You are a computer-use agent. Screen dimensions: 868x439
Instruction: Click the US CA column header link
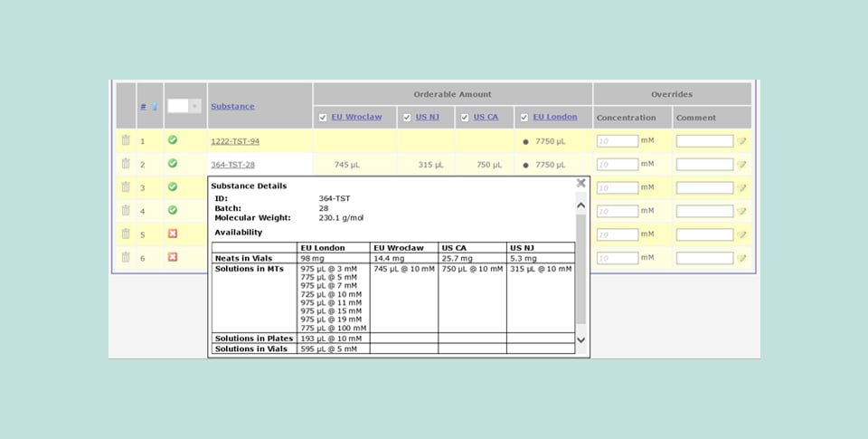(x=486, y=118)
